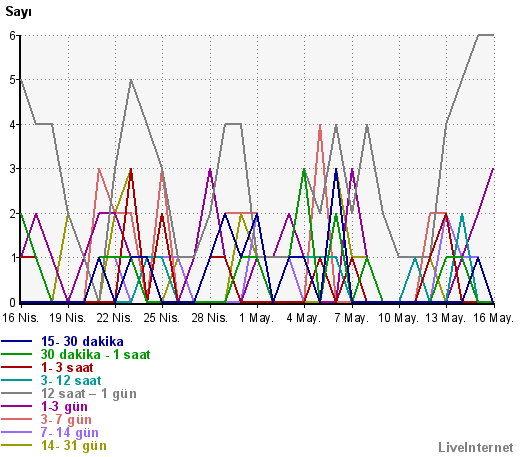This screenshot has width=520, height=457.
Task: Select the '3- 12 saat' legend entry
Action: (x=71, y=381)
